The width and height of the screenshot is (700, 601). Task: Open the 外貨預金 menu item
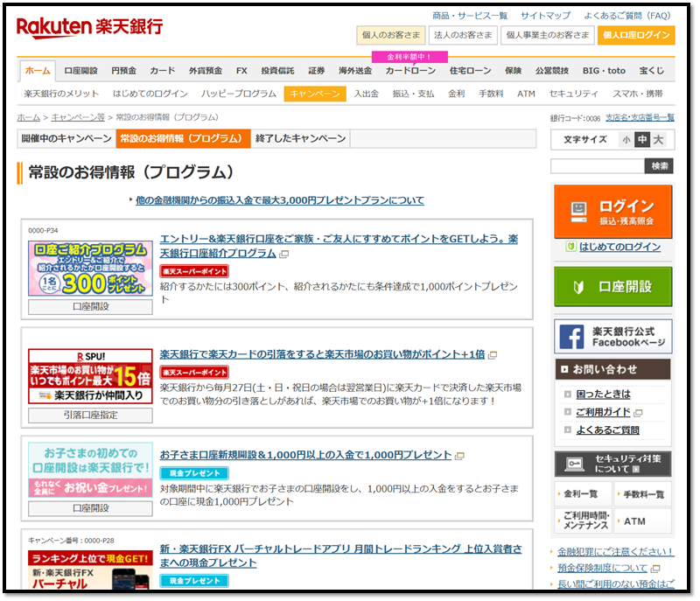[x=206, y=71]
